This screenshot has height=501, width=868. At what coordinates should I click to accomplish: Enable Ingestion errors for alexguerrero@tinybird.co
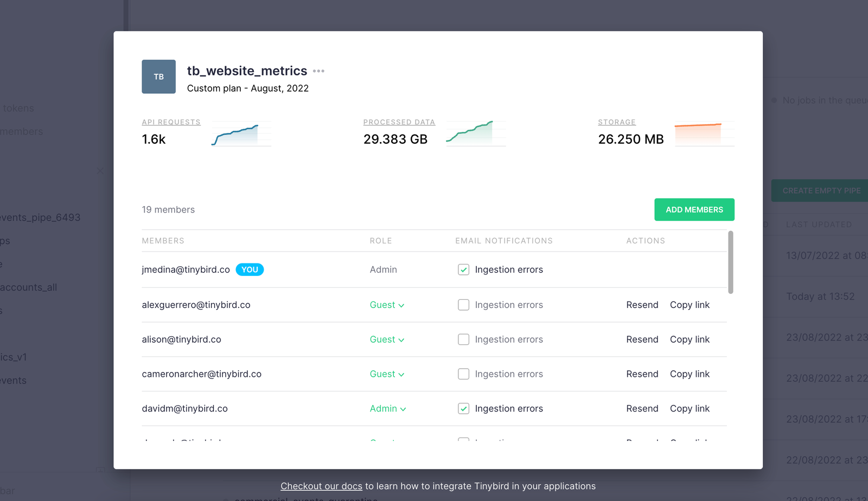pyautogui.click(x=463, y=305)
